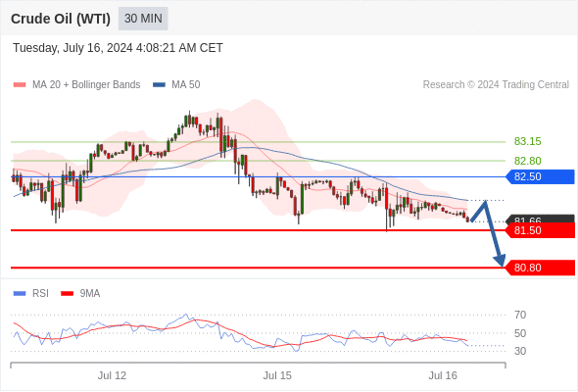The height and width of the screenshot is (392, 578).
Task: Click the 81.66 current price tag
Action: coord(540,219)
